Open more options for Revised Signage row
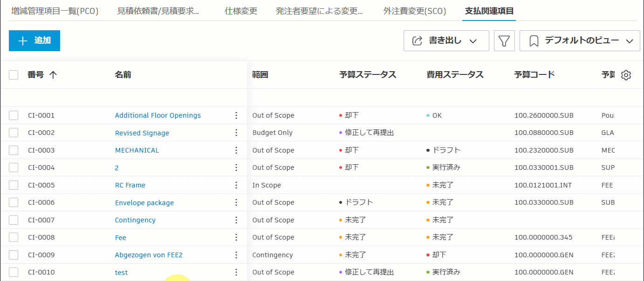 [x=236, y=133]
